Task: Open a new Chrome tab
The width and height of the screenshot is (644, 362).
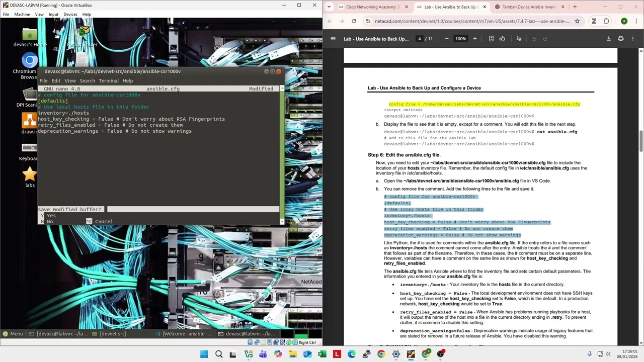Action: 575,7
